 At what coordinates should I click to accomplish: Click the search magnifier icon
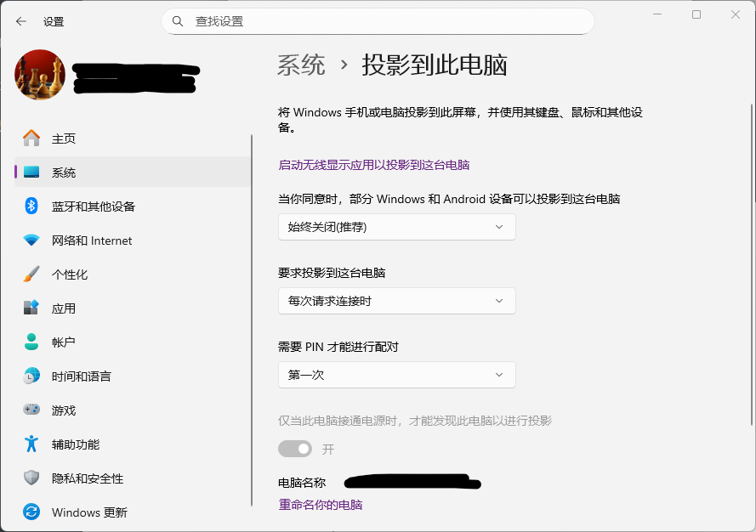click(x=178, y=21)
